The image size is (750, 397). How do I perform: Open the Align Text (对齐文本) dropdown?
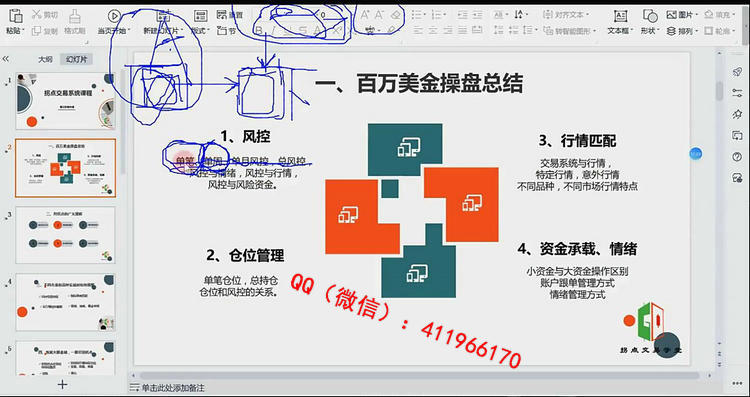pos(567,15)
